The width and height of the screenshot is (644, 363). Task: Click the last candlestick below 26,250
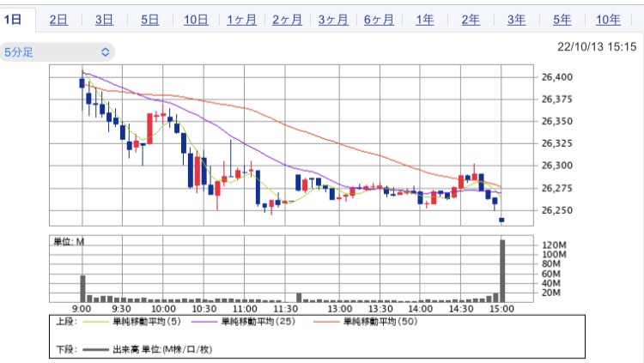[x=501, y=220]
